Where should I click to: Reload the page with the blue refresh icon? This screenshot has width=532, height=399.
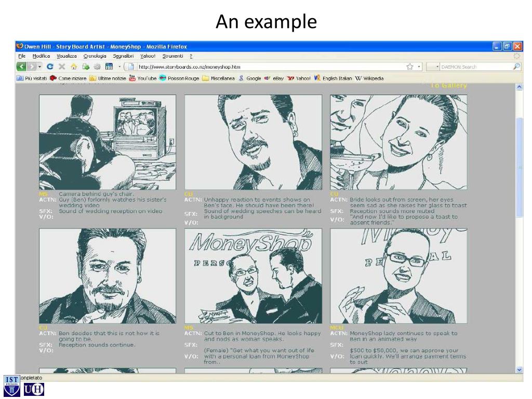(50, 66)
